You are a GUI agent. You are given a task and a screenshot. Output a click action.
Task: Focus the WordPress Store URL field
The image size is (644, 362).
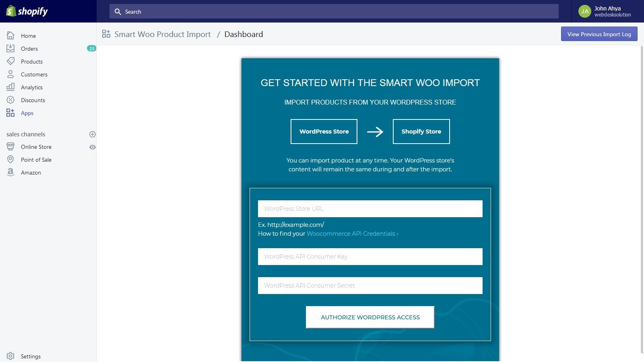coord(370,209)
